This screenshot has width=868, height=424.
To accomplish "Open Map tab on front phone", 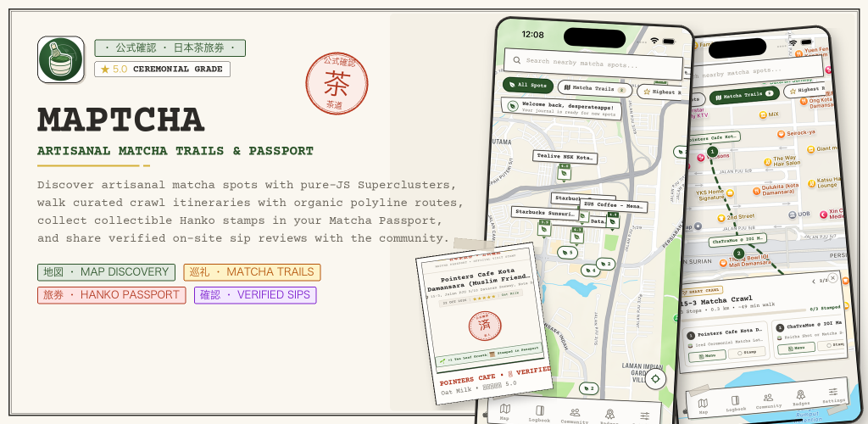I will pyautogui.click(x=504, y=412).
